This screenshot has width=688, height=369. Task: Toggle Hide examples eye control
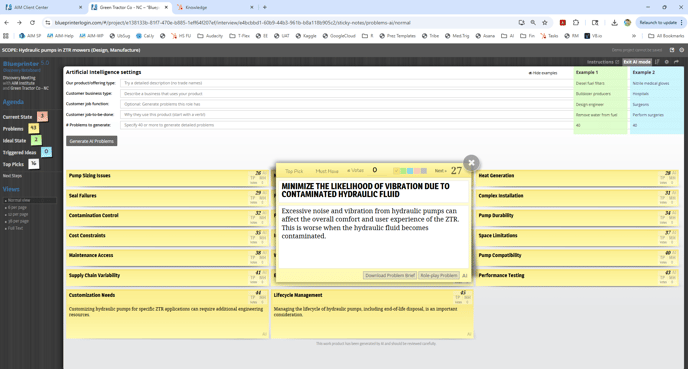coord(543,73)
